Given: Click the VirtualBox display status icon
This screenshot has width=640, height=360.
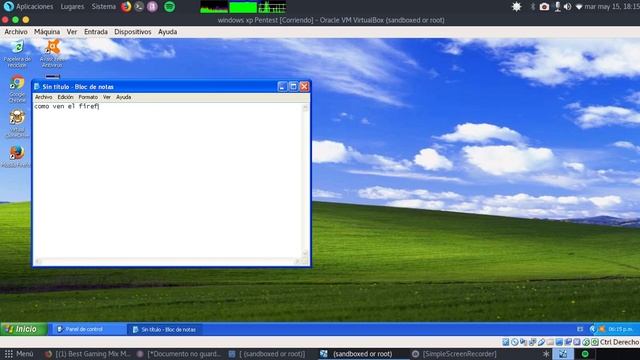Looking at the screenshot, I should tap(559, 342).
